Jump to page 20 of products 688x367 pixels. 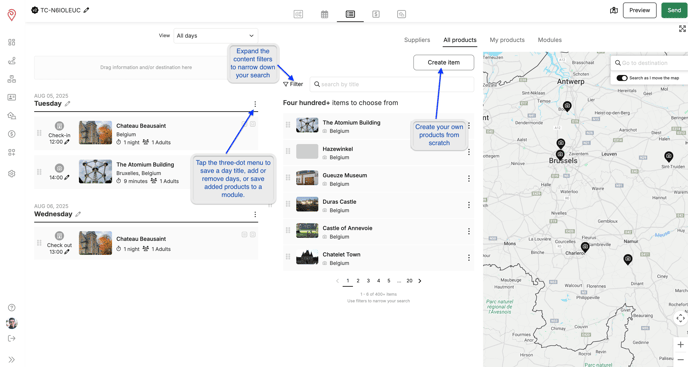pyautogui.click(x=409, y=281)
